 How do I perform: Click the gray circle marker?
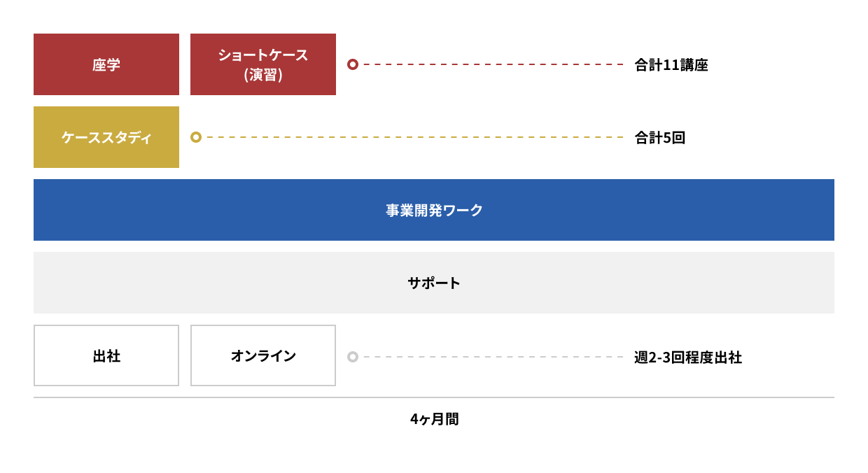353,357
